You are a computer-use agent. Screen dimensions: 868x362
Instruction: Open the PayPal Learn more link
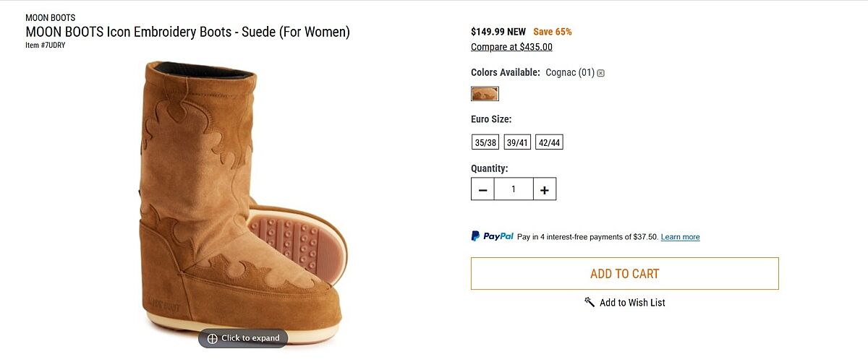point(680,237)
